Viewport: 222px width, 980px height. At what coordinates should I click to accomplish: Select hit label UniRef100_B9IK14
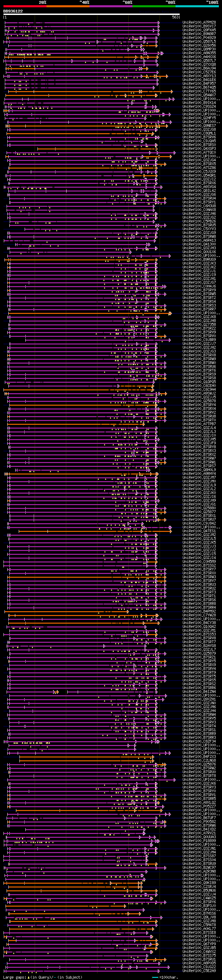pyautogui.click(x=199, y=103)
